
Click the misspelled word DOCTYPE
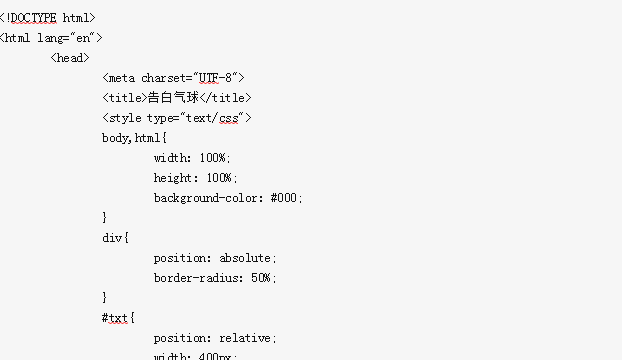coord(34,18)
